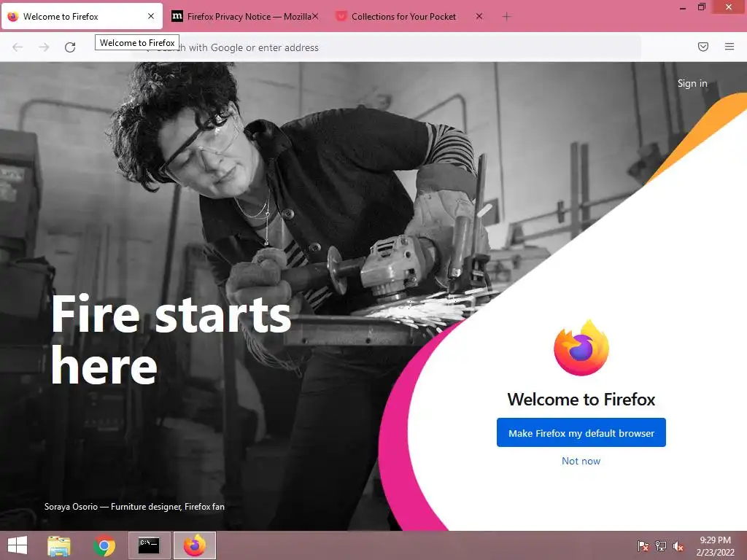Close the Firefox Privacy Notice tab
The image size is (747, 560).
315,16
